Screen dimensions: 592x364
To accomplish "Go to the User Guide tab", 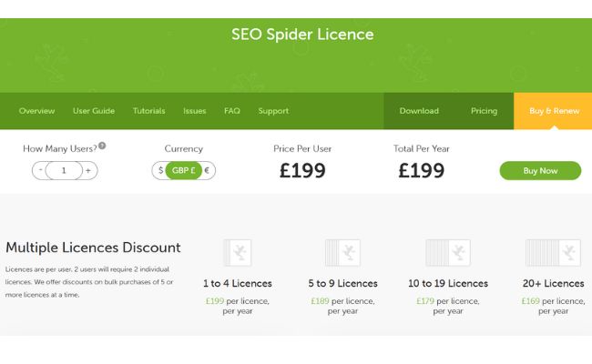I will click(94, 111).
